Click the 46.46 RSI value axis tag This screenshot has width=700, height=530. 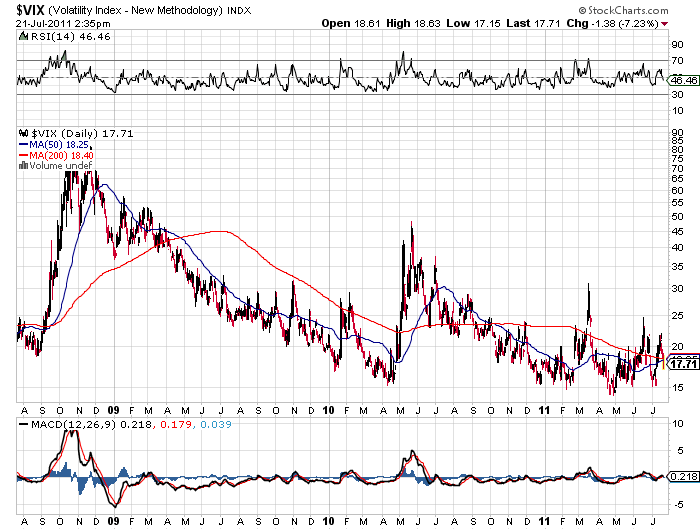[x=684, y=80]
